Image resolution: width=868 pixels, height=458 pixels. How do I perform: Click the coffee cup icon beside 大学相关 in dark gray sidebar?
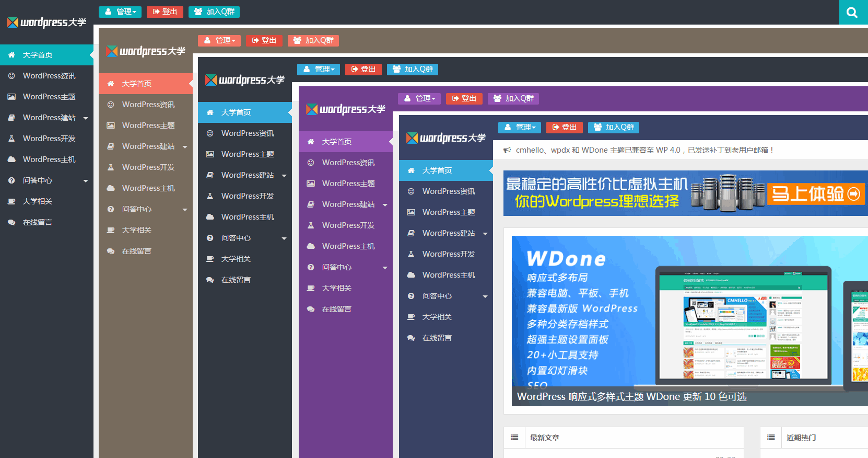(11, 201)
